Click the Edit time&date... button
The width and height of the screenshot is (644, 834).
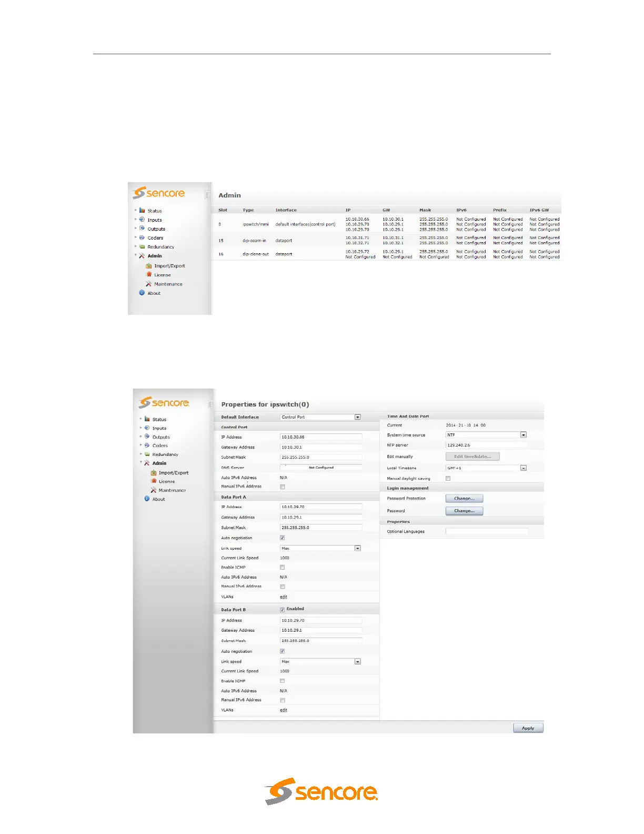(472, 456)
